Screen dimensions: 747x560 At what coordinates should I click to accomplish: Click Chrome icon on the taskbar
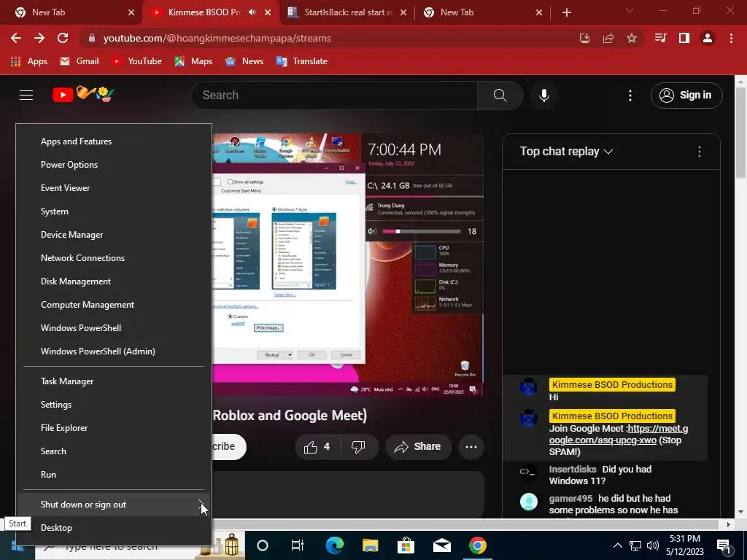[477, 545]
